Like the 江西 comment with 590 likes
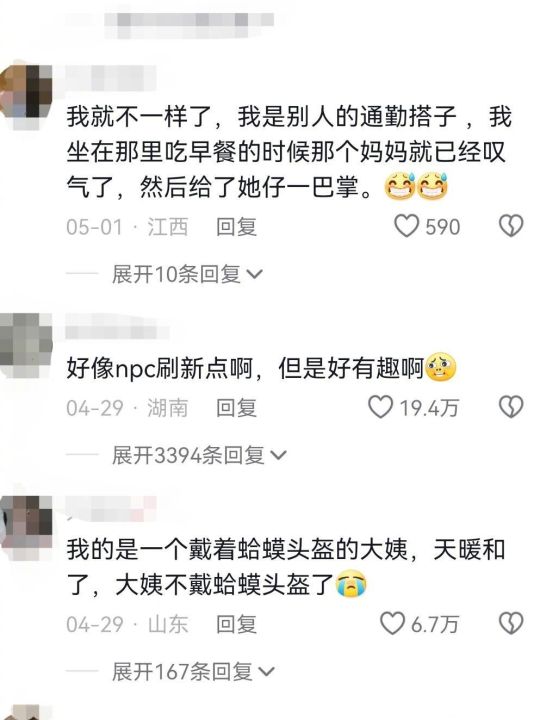 point(407,226)
